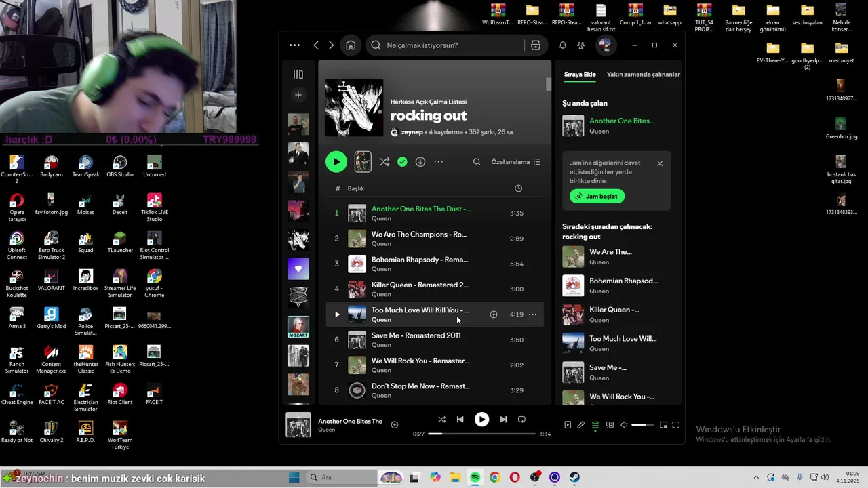Image resolution: width=868 pixels, height=488 pixels.
Task: Toggle repeat in the player bar
Action: [521, 420]
